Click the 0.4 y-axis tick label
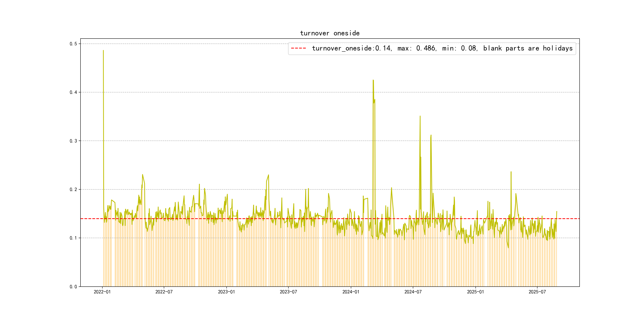The width and height of the screenshot is (644, 322). coord(73,92)
